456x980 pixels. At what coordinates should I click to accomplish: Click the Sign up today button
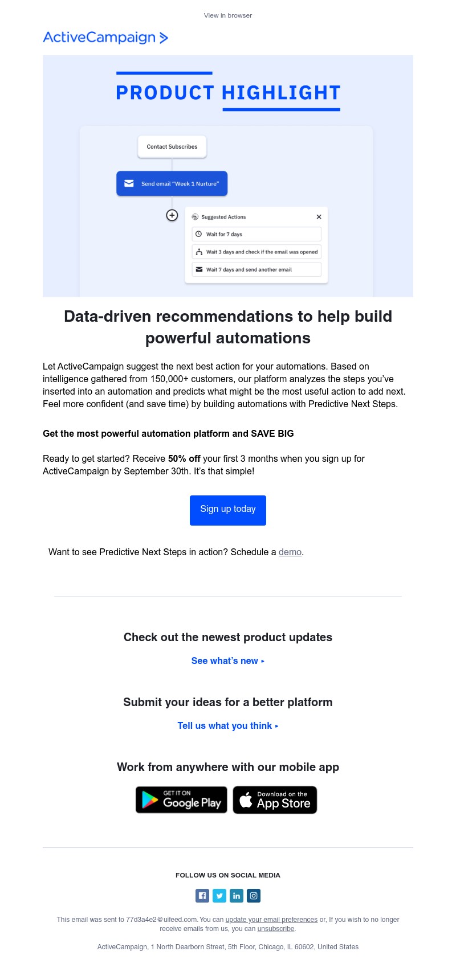click(x=228, y=509)
